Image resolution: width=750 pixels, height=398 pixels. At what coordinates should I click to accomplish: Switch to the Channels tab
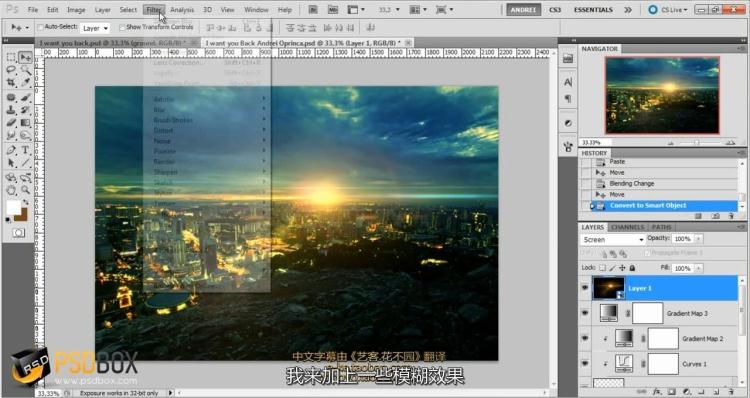point(627,227)
